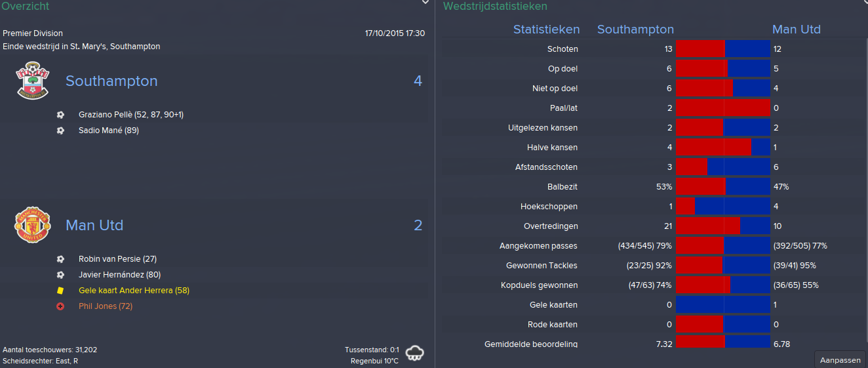Click red injury cross beside Phil Jones

pos(60,306)
